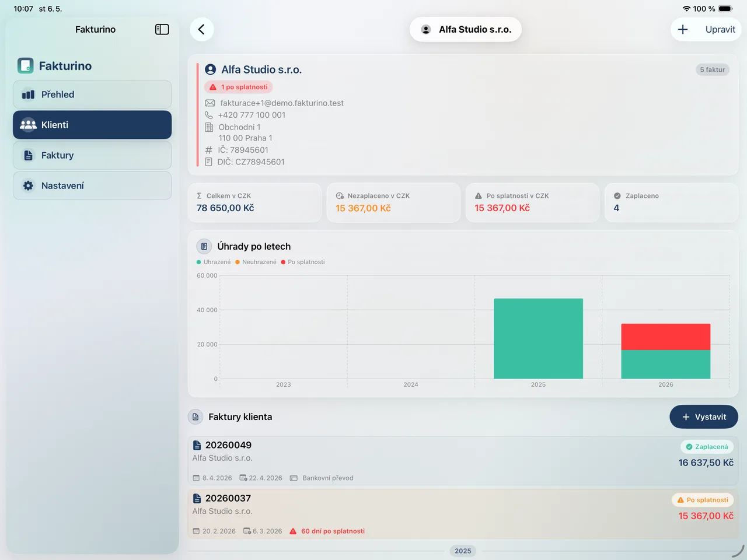
Task: Click the invoice amount 15 367,00 Kč on row 20260037
Action: coord(706,516)
